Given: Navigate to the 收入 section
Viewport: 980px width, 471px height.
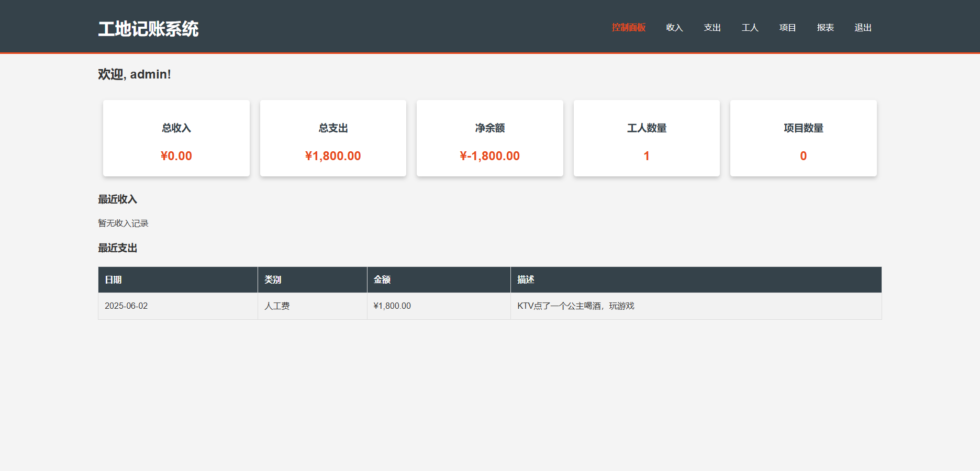Looking at the screenshot, I should pyautogui.click(x=674, y=27).
